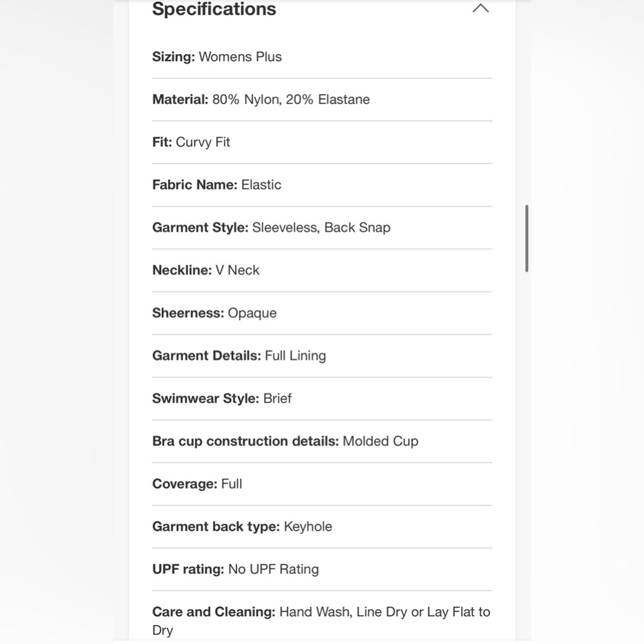Select the Material: 80% Nylon row
This screenshot has height=644, width=644.
coord(322,99)
